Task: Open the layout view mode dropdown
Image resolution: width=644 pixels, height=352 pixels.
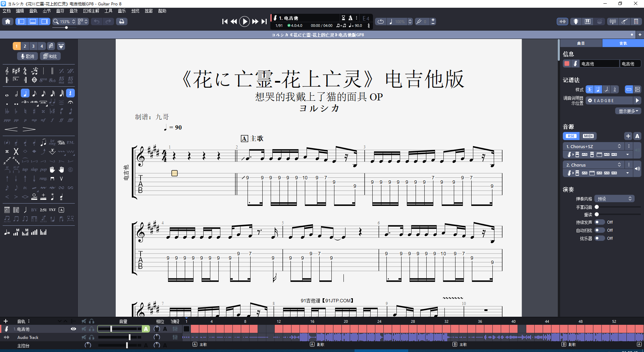Action: tap(83, 21)
